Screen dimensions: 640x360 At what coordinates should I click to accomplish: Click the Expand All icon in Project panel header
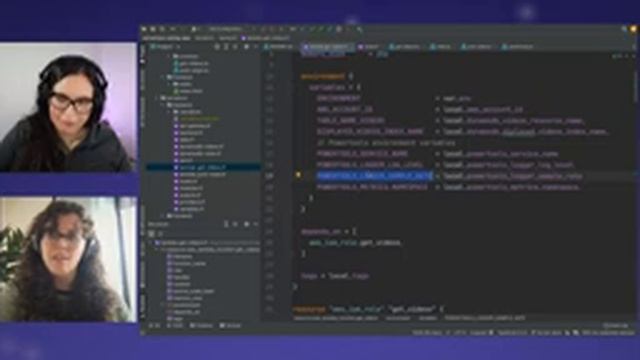pyautogui.click(x=227, y=47)
